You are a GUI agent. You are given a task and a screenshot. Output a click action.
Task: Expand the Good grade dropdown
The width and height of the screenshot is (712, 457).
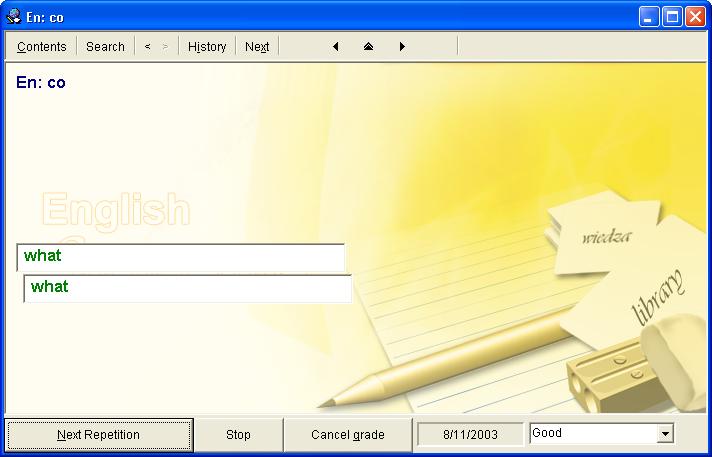tap(665, 433)
